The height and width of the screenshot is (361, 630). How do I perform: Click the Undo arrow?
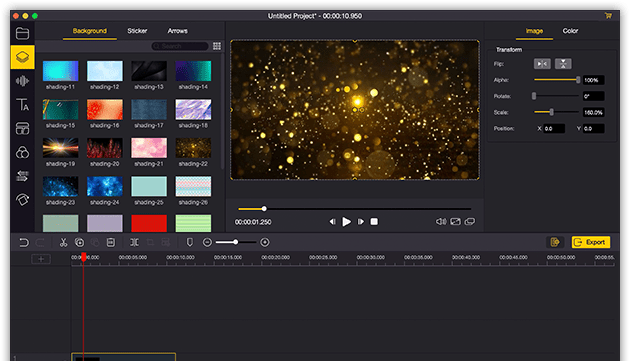24,242
